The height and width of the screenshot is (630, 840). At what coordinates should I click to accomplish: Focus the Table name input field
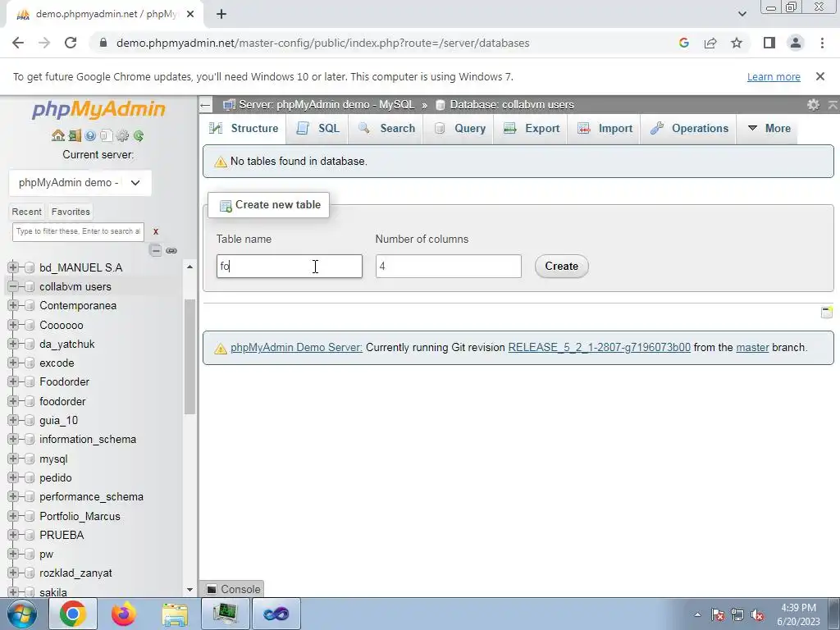[x=290, y=267]
